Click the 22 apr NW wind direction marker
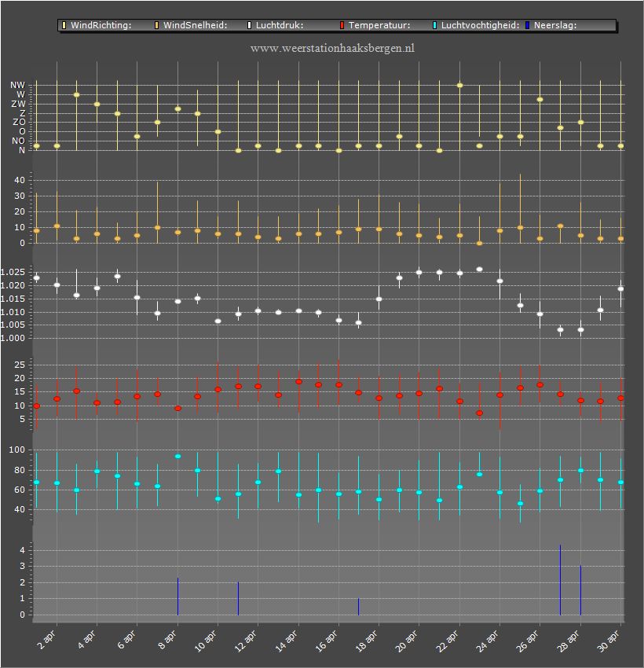Viewport: 644px width, 668px height. coord(459,85)
